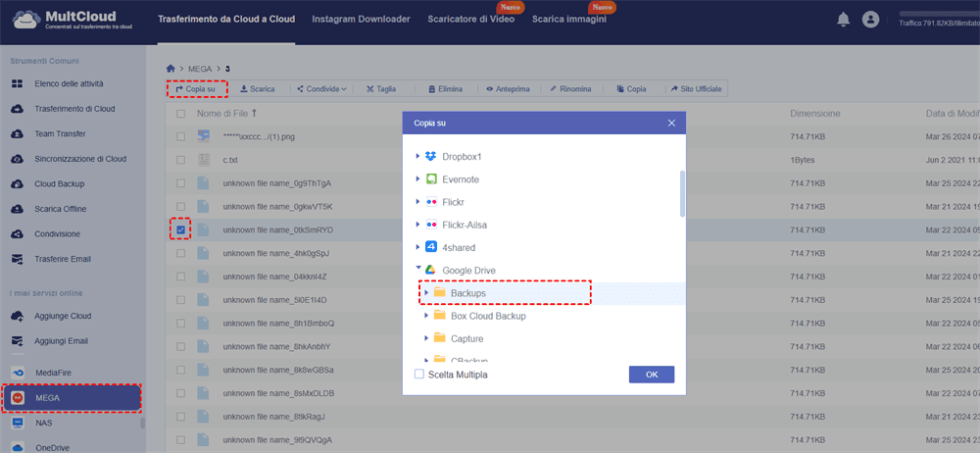Viewport: 980px width, 453px height.
Task: Switch to Trasferimento da Cloud a Cloud tab
Action: tap(226, 20)
